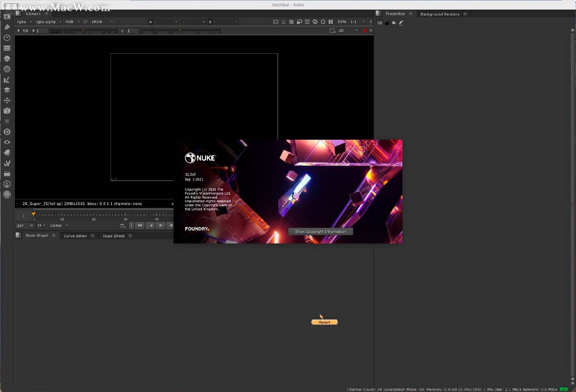576x392 pixels.
Task: Open the 2D view mode dropdown
Action: coord(348,30)
